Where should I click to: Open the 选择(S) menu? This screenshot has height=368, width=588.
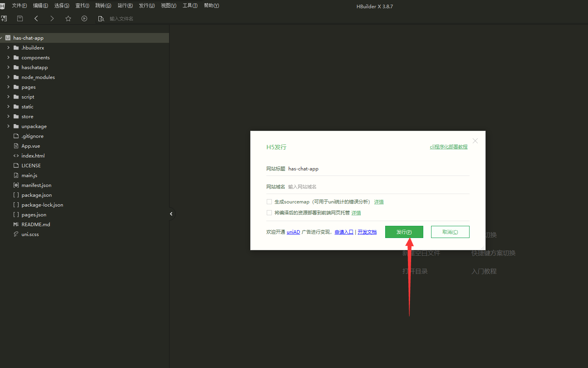[62, 5]
